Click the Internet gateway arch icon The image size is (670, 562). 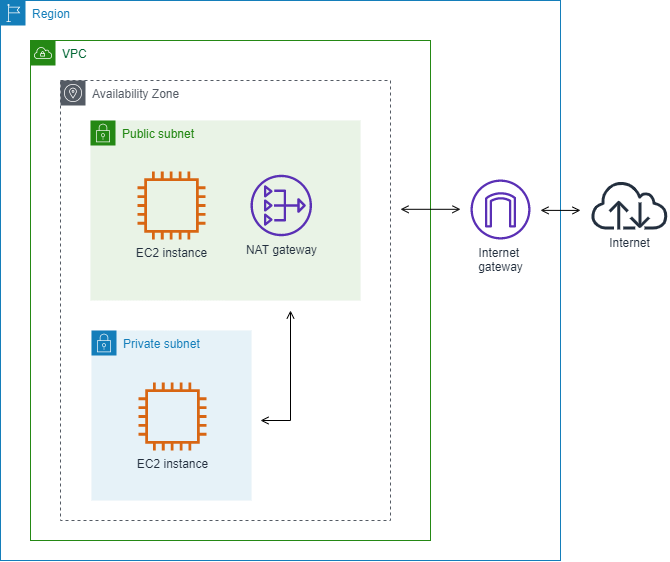coord(500,210)
